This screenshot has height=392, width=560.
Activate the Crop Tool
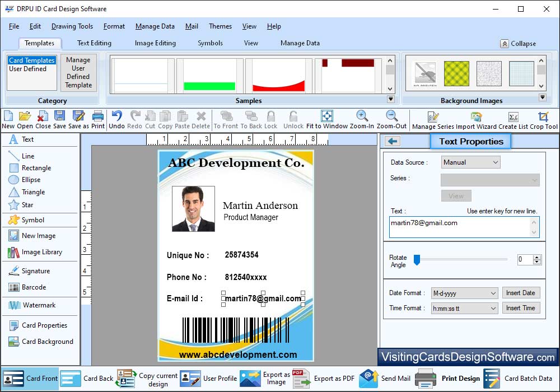(x=544, y=120)
